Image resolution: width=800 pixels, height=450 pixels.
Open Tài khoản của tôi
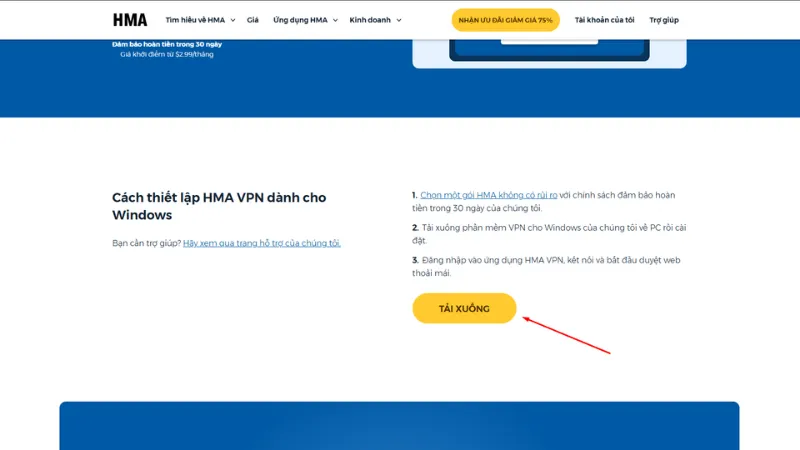tap(604, 20)
